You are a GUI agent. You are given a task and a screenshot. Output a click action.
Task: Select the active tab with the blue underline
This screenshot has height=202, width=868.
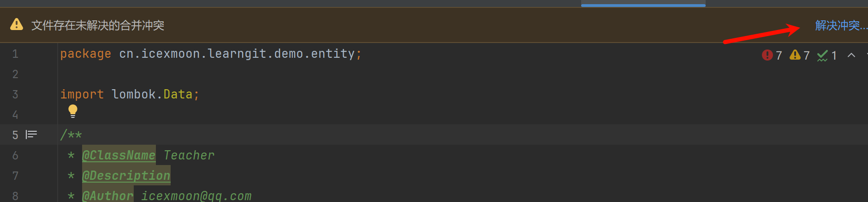point(643,3)
